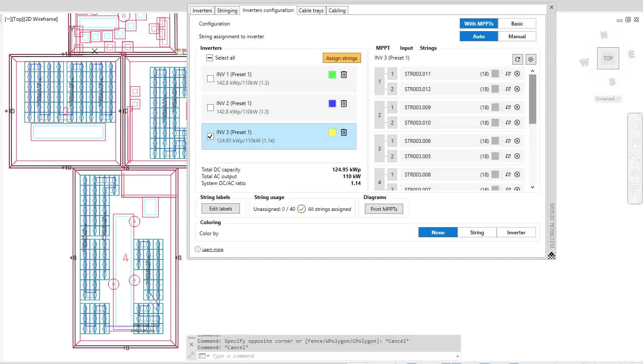643x364 pixels.
Task: Set string assignment to Manual
Action: point(517,37)
